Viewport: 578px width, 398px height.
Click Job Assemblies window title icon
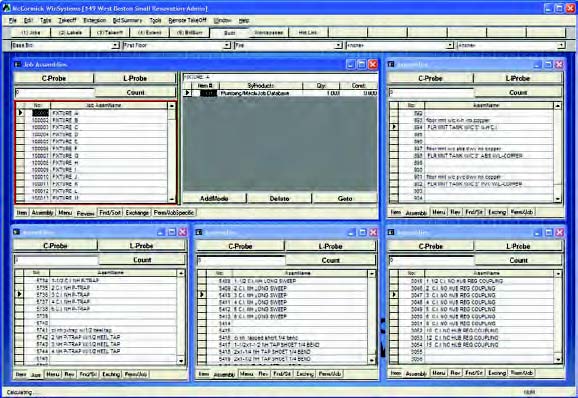pos(17,64)
